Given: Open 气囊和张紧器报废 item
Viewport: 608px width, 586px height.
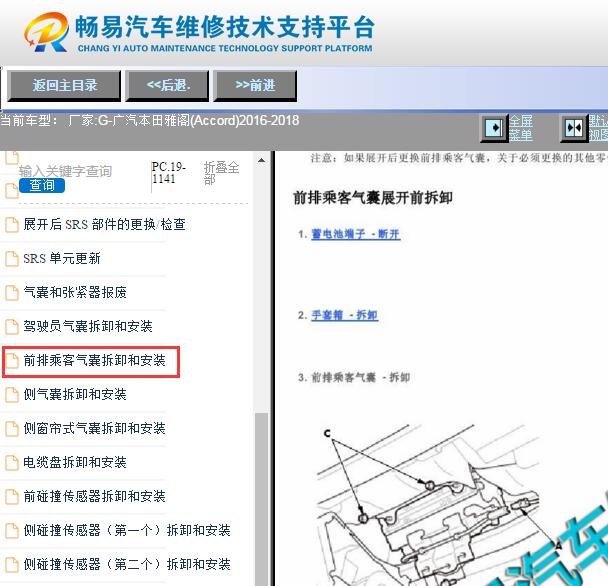Looking at the screenshot, I should click(75, 292).
